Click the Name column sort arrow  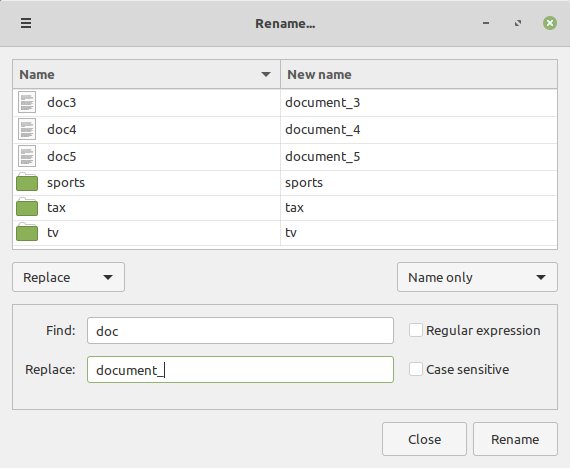tap(266, 75)
